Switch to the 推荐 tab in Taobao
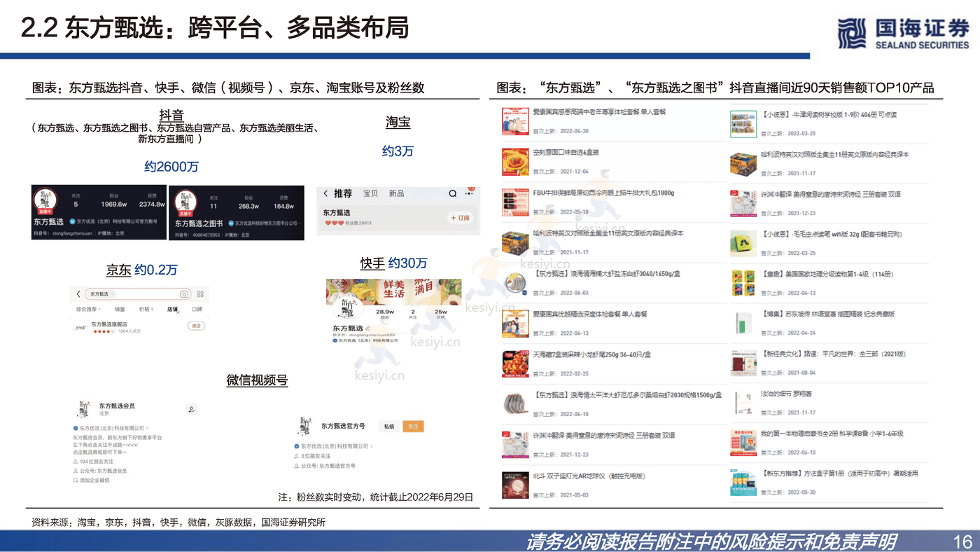The image size is (980, 552). pyautogui.click(x=343, y=193)
